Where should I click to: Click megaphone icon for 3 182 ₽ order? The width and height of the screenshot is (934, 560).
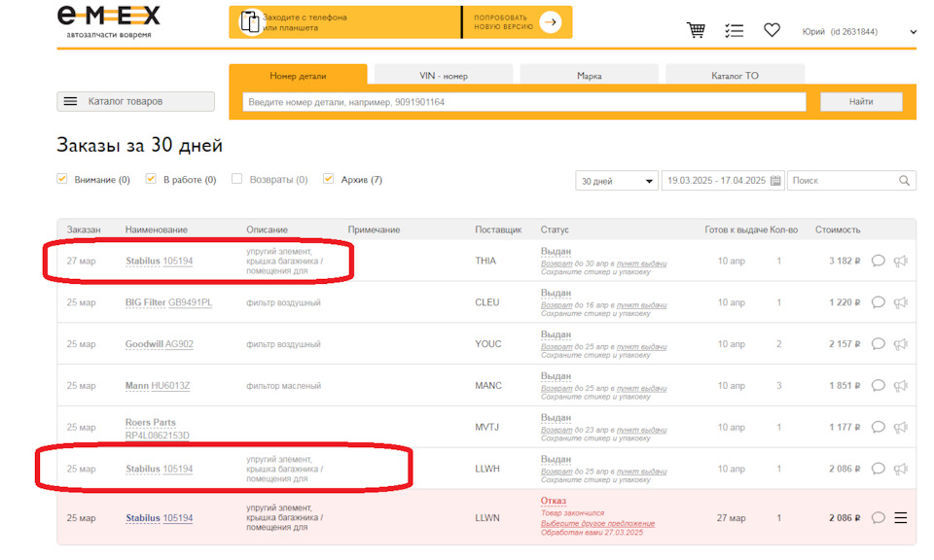click(901, 261)
